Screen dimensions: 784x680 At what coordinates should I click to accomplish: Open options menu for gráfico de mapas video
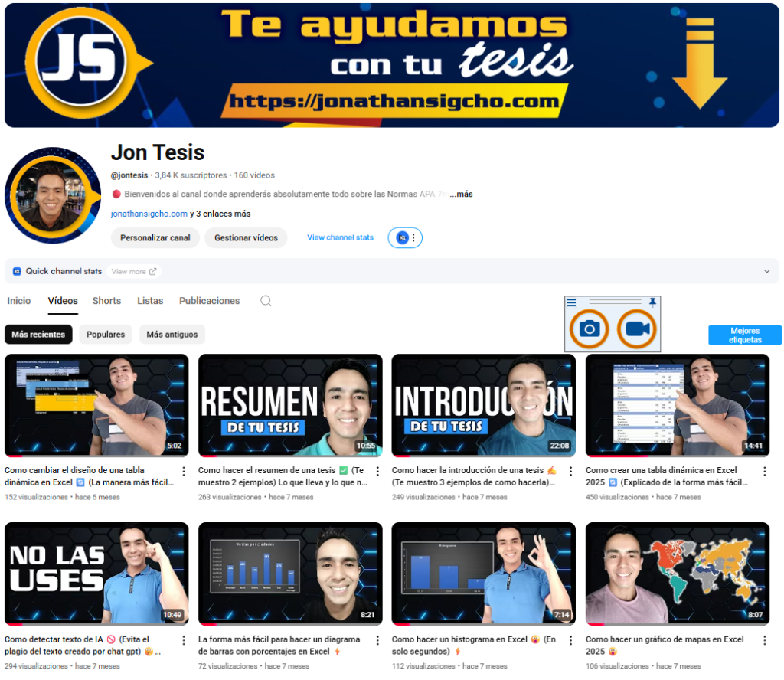[764, 639]
